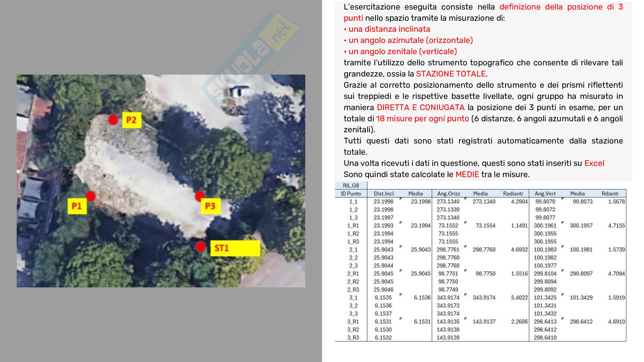The height and width of the screenshot is (362, 644).
Task: Click the red dot for station ST1
Action: pos(201,247)
